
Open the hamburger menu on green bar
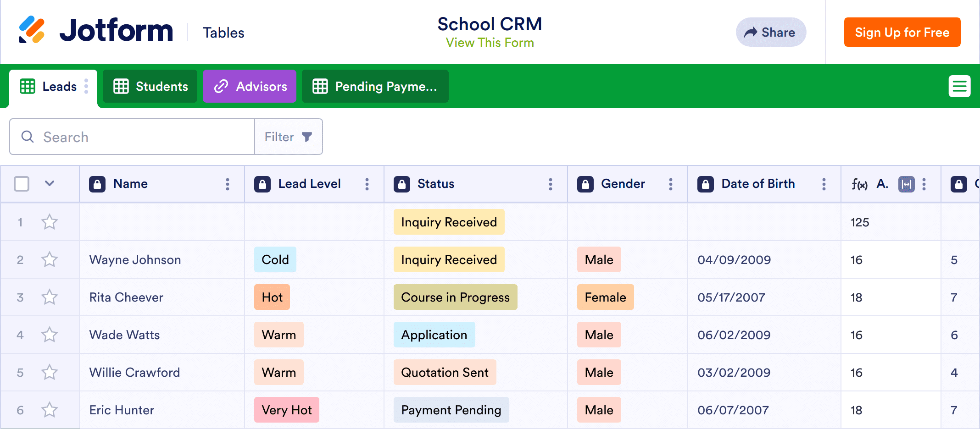pyautogui.click(x=959, y=86)
